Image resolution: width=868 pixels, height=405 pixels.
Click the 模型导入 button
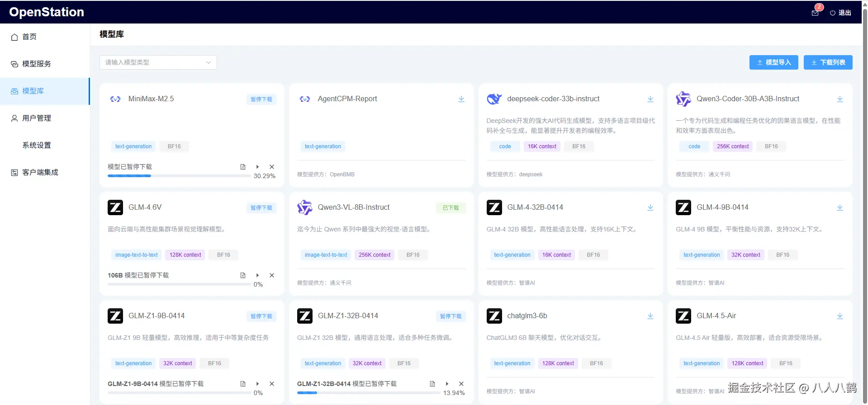(x=773, y=62)
